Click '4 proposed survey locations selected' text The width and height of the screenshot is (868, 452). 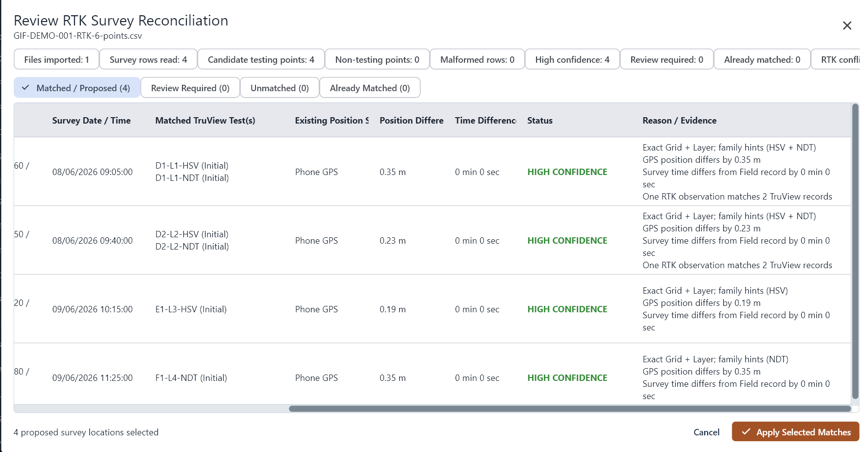click(86, 432)
